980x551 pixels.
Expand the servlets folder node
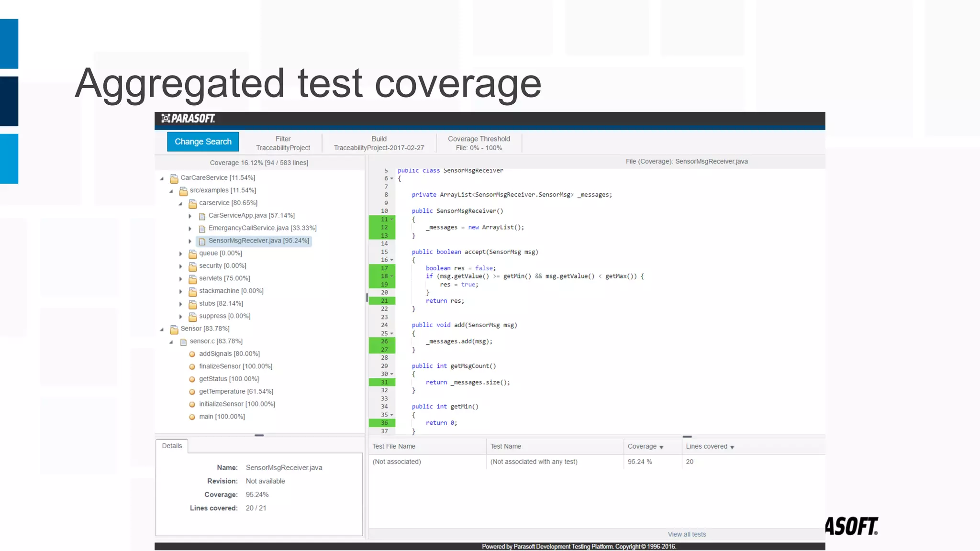pos(180,279)
